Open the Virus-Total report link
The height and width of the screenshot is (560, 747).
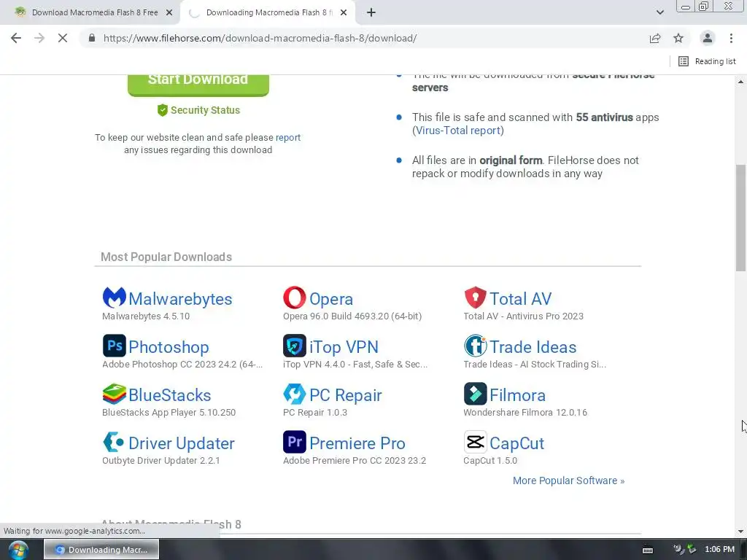pos(458,131)
